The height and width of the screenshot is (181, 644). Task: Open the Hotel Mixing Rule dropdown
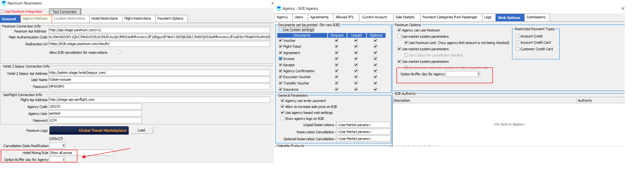81,153
